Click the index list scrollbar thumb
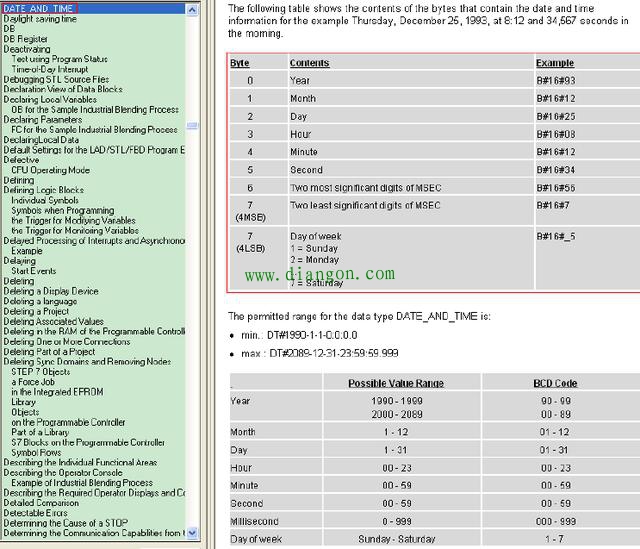The width and height of the screenshot is (640, 549). pos(192,125)
